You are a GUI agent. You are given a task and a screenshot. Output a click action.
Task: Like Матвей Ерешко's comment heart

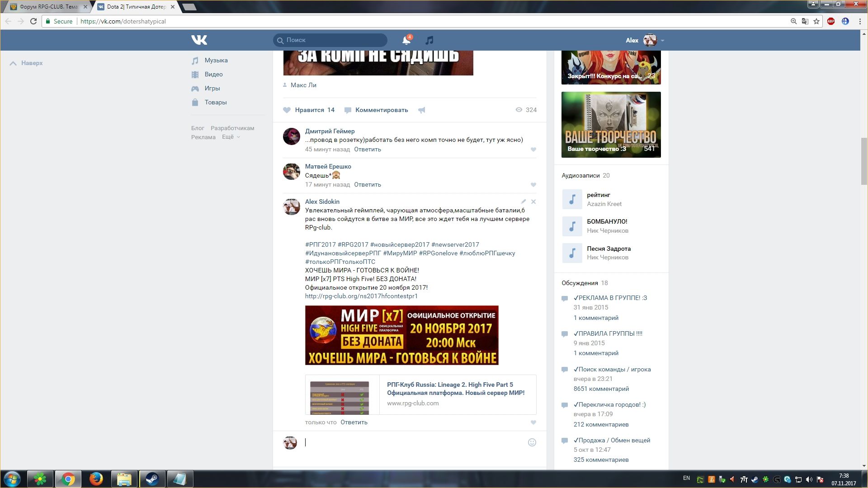click(533, 185)
